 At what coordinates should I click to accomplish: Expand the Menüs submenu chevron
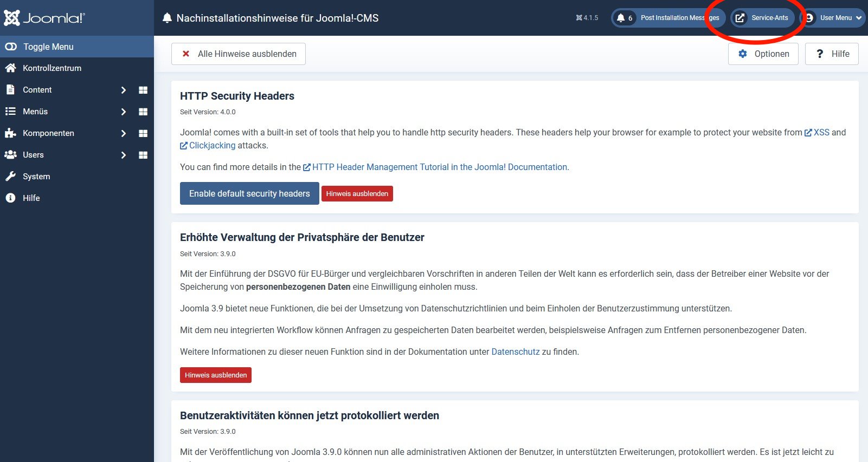(x=124, y=112)
